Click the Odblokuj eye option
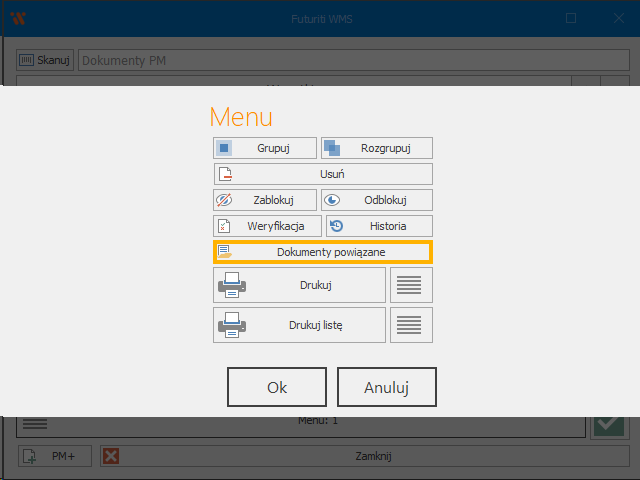This screenshot has width=640, height=480. coord(377,200)
